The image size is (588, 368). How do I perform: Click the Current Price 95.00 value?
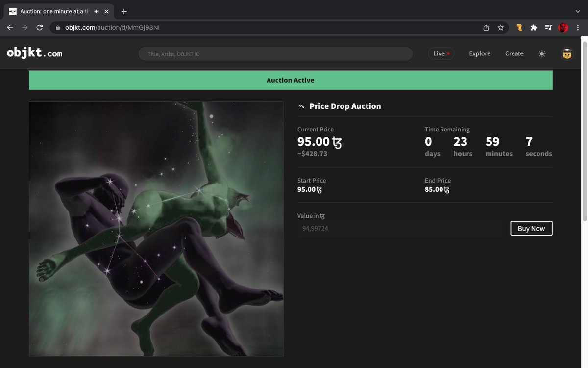tap(319, 142)
